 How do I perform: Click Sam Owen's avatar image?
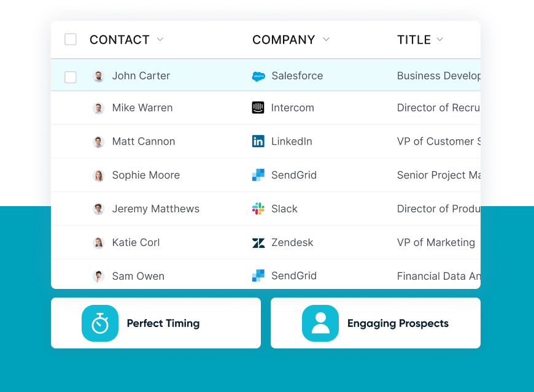click(99, 276)
